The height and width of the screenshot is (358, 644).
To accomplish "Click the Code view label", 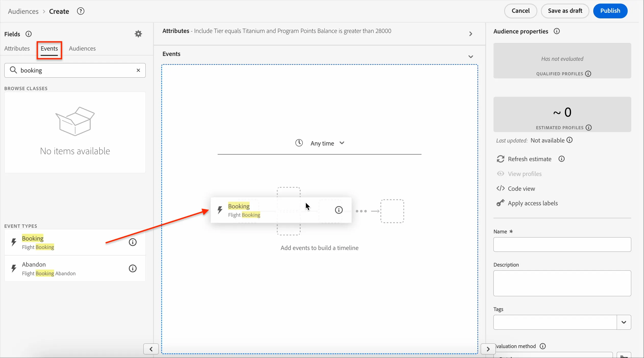I will click(521, 189).
